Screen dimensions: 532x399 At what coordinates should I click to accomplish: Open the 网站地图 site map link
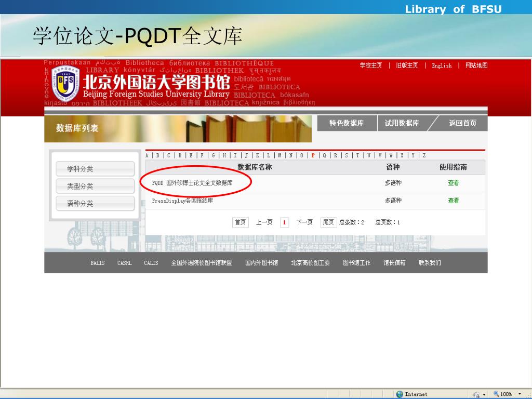476,65
